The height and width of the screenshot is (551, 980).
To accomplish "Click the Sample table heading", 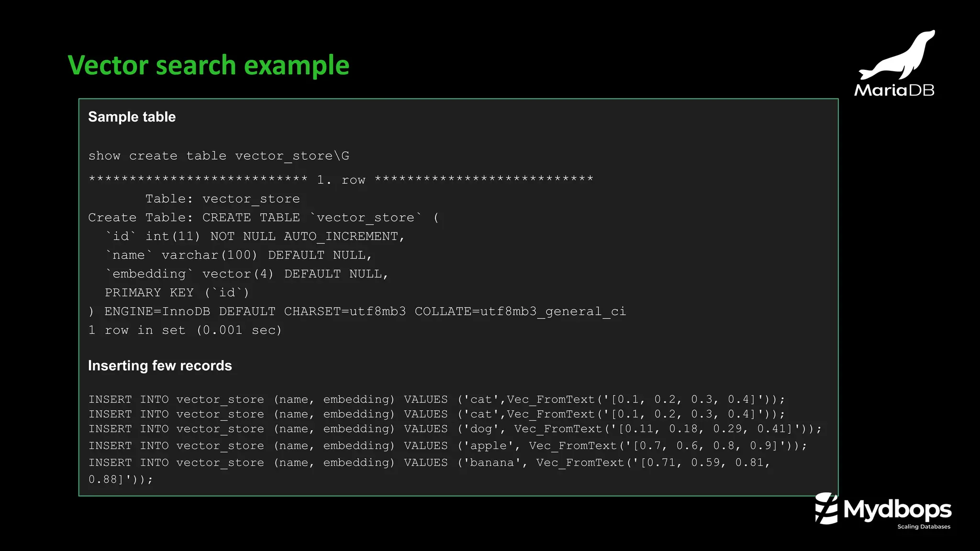I will coord(132,117).
